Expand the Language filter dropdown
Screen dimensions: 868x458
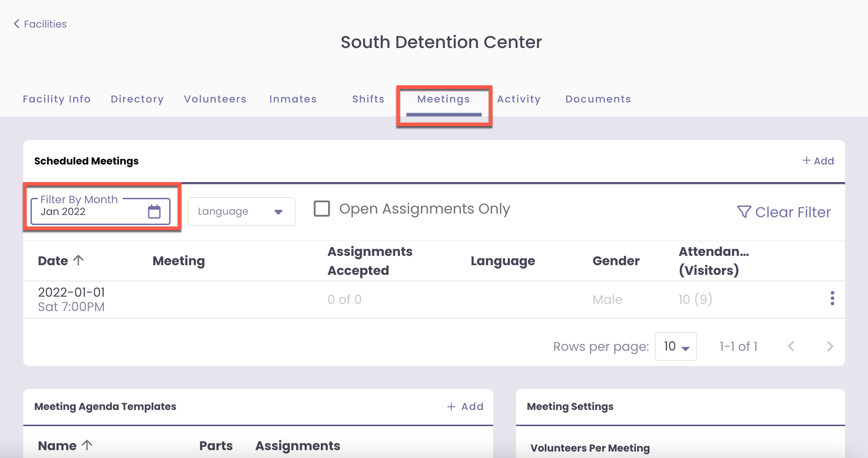(x=241, y=211)
